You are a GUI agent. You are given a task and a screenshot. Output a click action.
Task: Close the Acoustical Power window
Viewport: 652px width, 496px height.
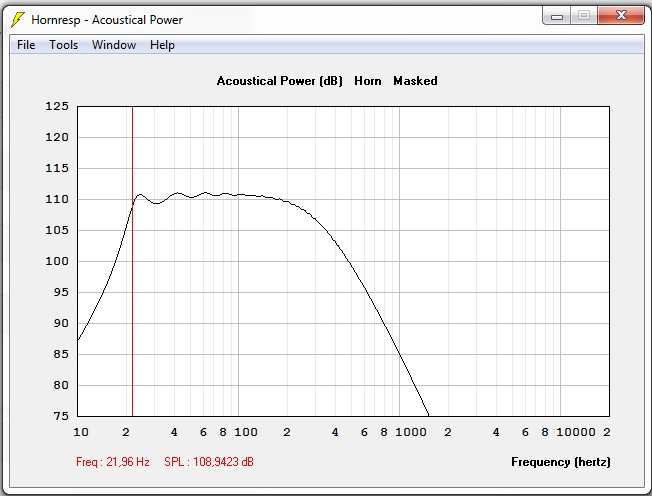[621, 16]
